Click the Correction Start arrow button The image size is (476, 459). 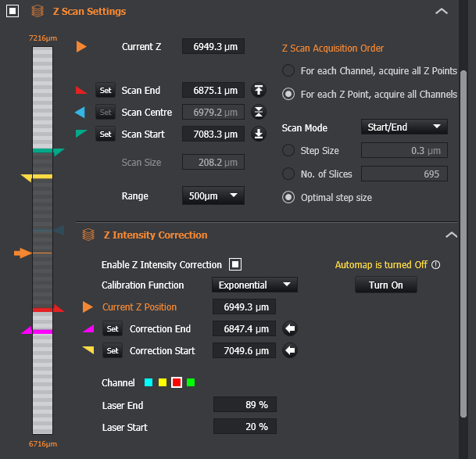[290, 350]
